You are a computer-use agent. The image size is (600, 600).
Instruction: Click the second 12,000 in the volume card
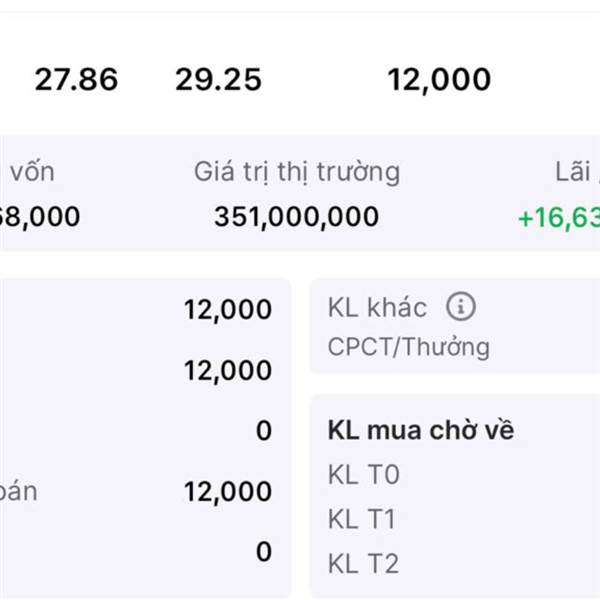[227, 371]
